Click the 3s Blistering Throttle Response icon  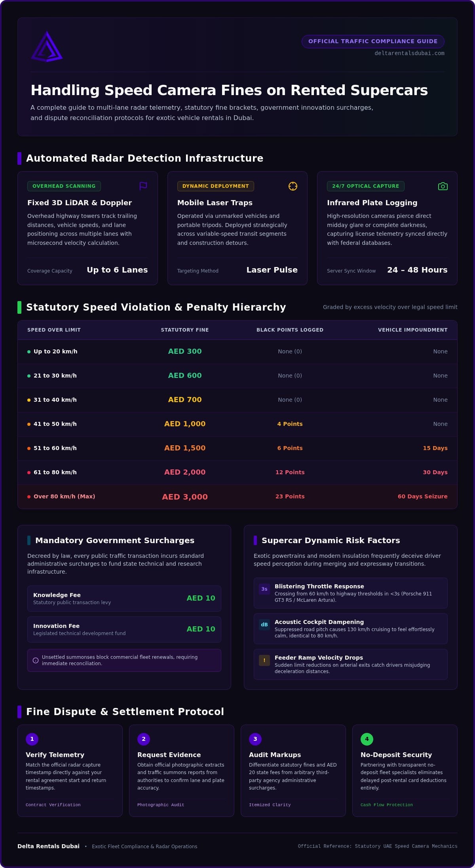click(x=264, y=589)
